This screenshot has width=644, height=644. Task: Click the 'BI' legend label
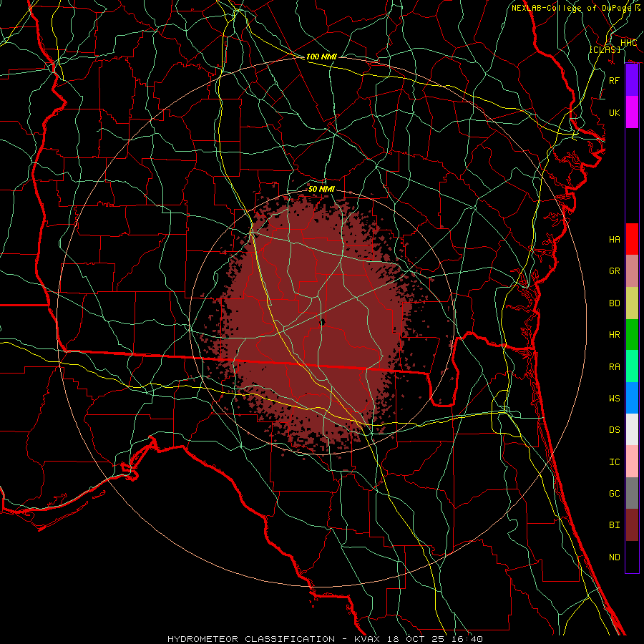[614, 525]
